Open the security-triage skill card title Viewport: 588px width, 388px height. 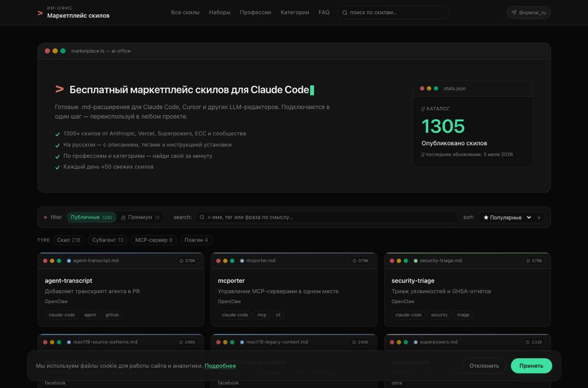coord(413,281)
